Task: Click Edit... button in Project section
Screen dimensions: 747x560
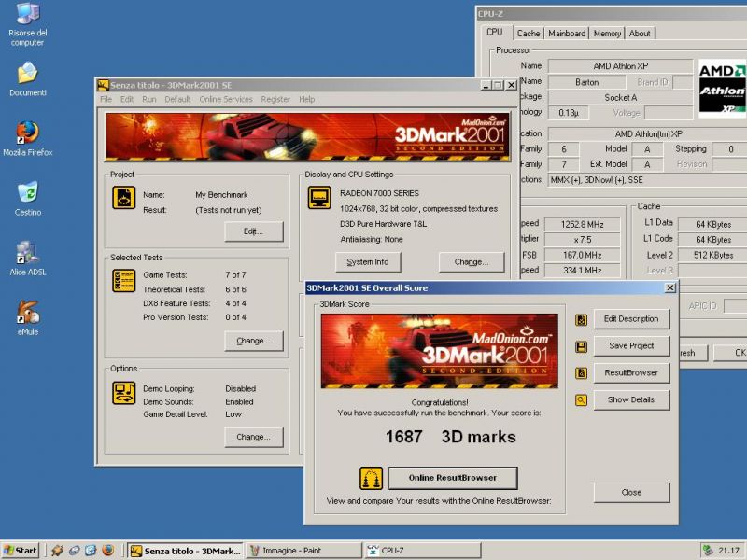Action: 253,231
